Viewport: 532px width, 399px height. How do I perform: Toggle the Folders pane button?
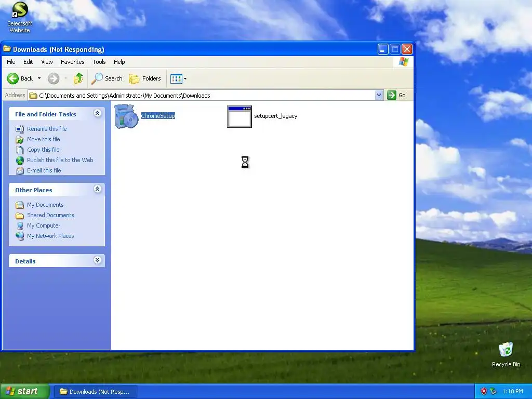[x=145, y=78]
